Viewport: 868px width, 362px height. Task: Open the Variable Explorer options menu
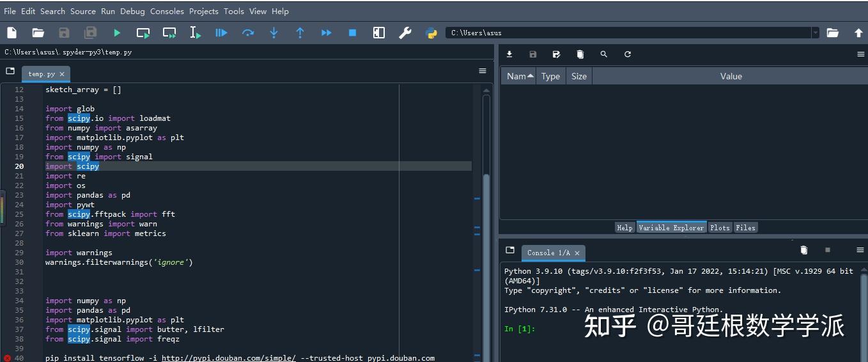point(860,54)
